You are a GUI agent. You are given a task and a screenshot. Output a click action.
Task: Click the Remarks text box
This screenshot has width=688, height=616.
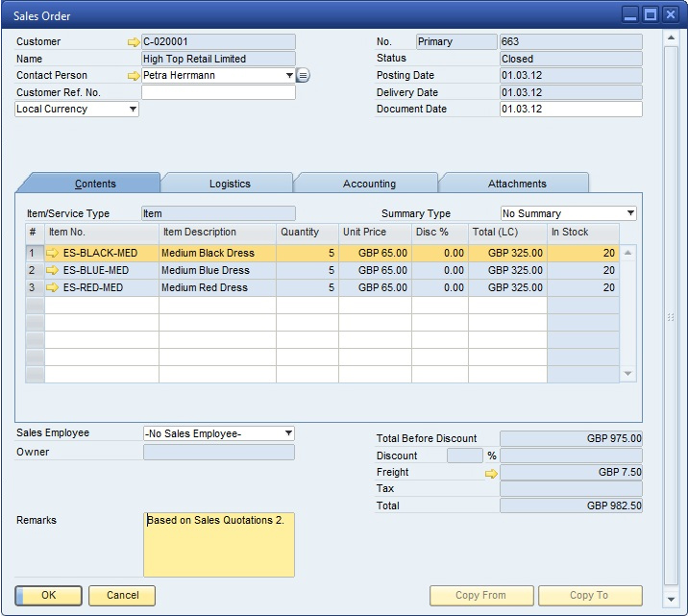click(x=219, y=545)
